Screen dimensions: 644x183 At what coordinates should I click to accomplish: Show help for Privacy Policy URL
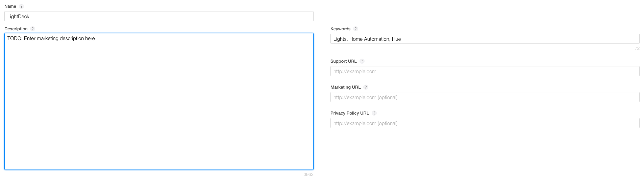[x=374, y=113]
